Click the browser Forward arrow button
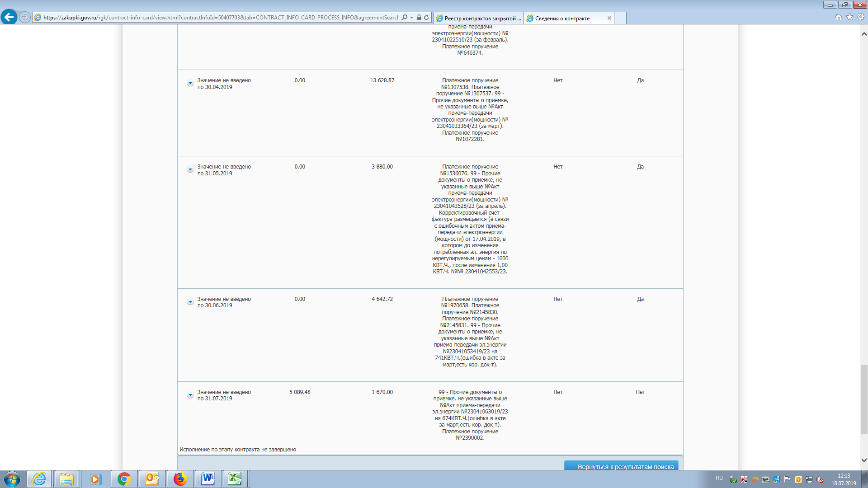The image size is (868, 488). click(x=25, y=17)
